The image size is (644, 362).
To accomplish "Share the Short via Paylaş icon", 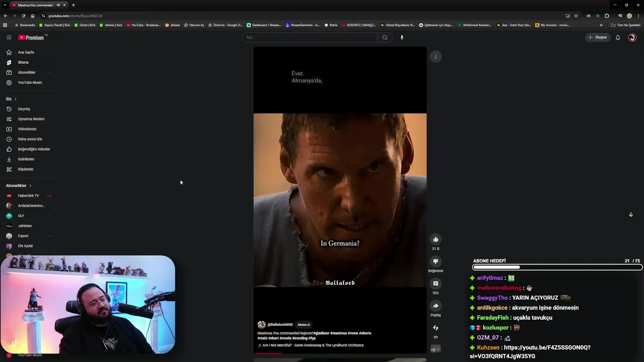I will click(436, 306).
